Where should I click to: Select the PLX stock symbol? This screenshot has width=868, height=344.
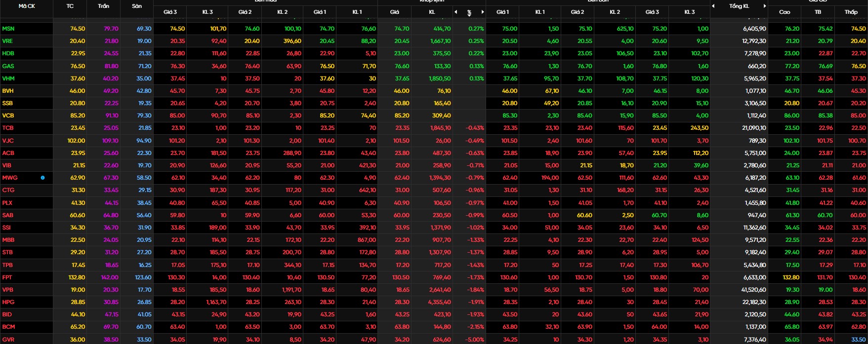coord(7,203)
